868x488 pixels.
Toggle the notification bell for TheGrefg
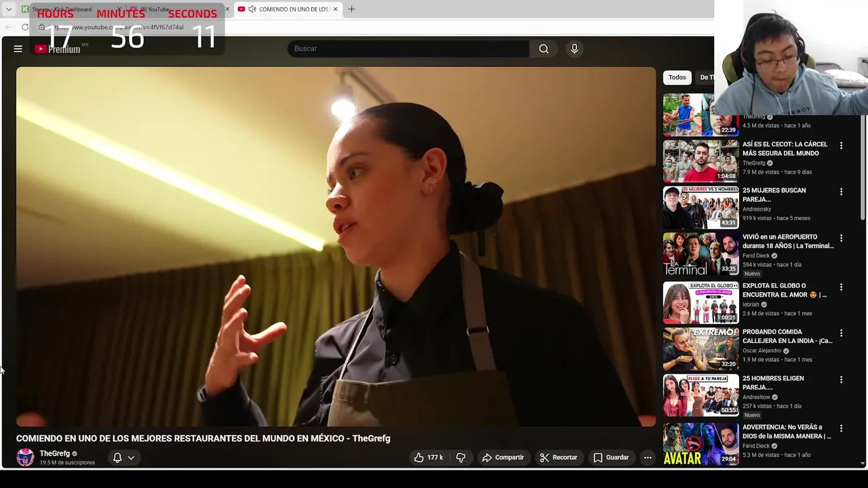point(117,457)
